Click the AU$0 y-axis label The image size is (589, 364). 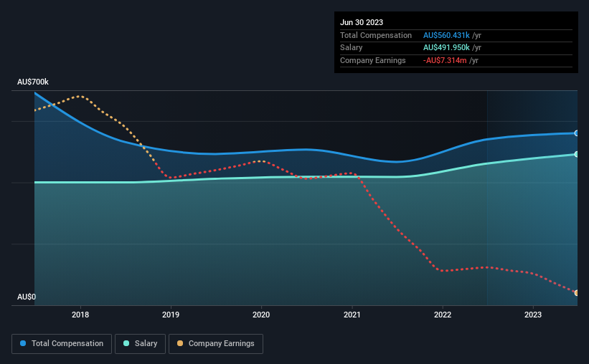27,297
